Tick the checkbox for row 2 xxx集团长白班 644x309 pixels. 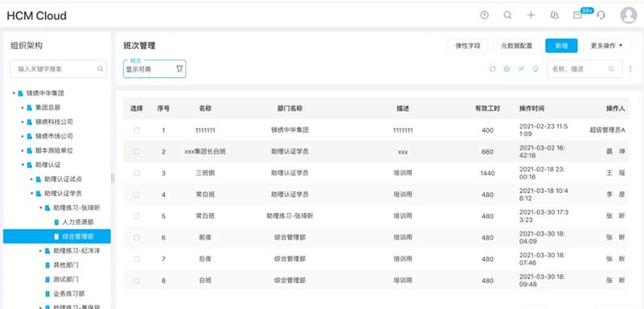[136, 151]
